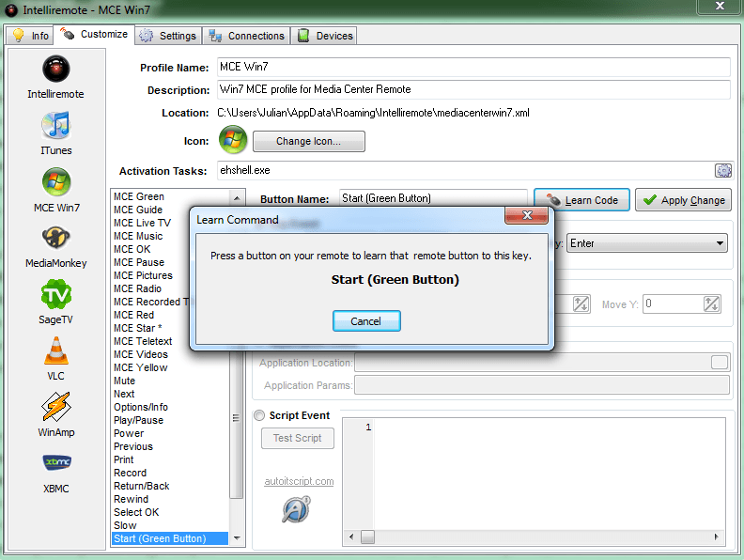Select 'Options/Info' in button list

pyautogui.click(x=141, y=407)
